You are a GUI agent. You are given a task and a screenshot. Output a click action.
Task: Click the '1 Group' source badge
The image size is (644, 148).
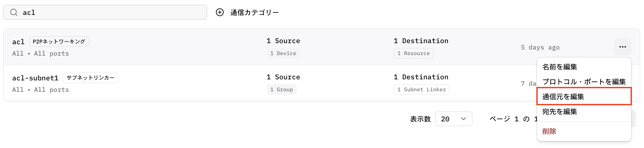282,89
